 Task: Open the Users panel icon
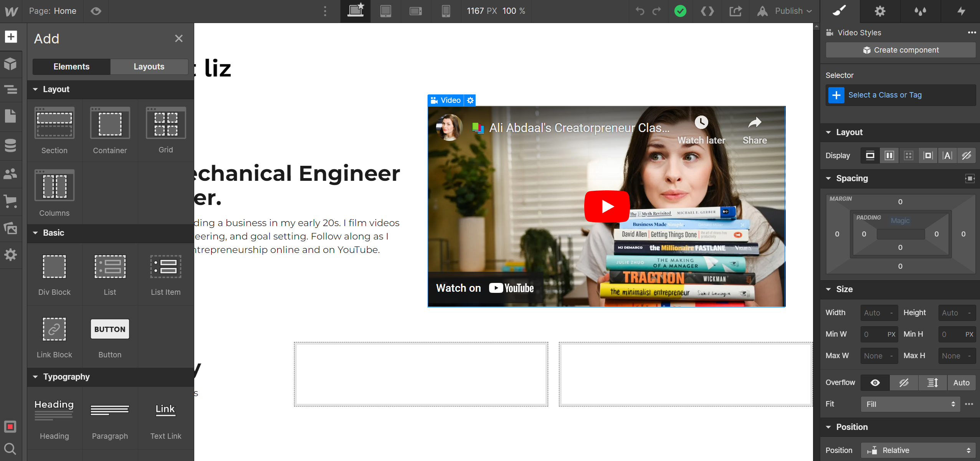click(11, 174)
